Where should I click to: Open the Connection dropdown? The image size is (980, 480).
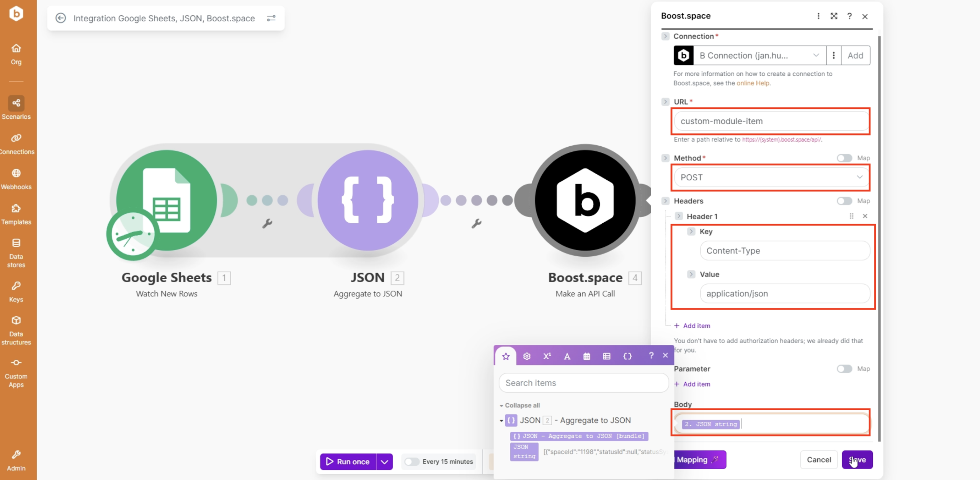click(759, 56)
